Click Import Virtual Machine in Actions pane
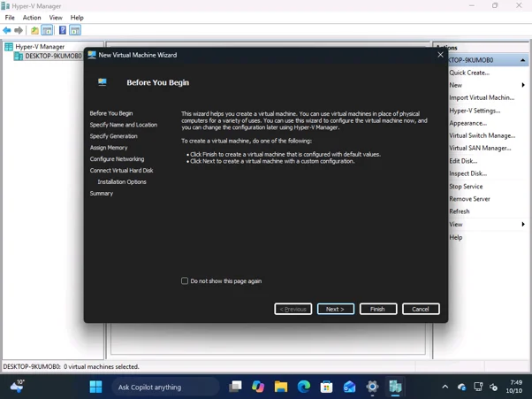The height and width of the screenshot is (399, 532). [x=482, y=98]
